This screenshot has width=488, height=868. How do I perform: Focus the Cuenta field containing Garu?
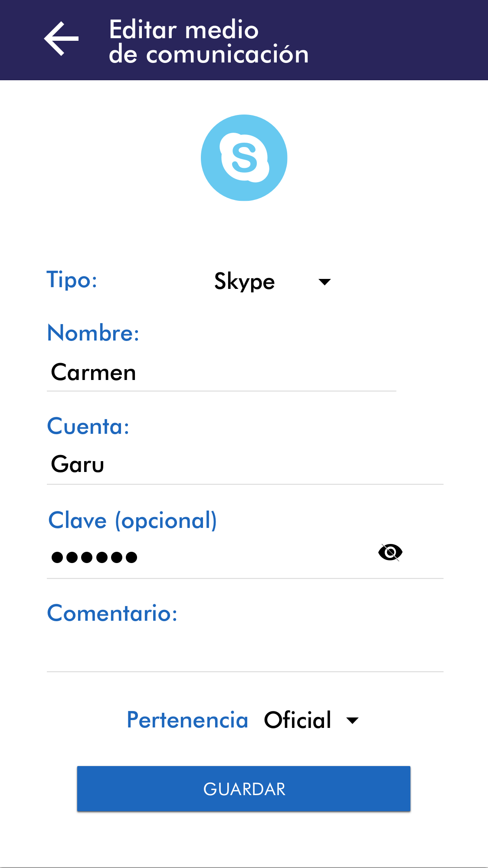pos(245,465)
